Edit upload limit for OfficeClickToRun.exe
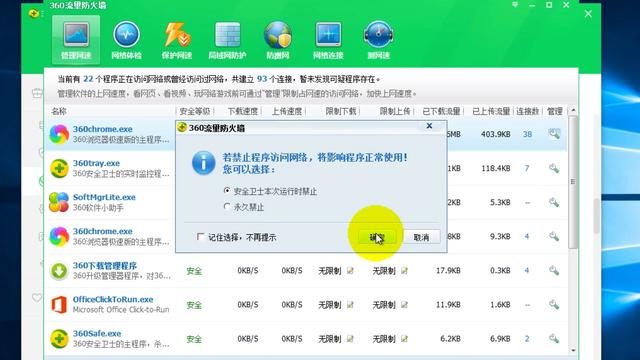This screenshot has height=360, width=640. pos(404,305)
